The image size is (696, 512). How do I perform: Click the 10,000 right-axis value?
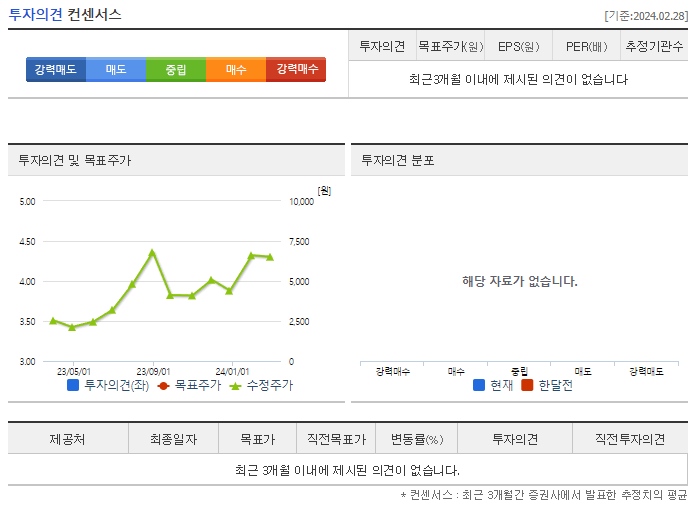(301, 202)
